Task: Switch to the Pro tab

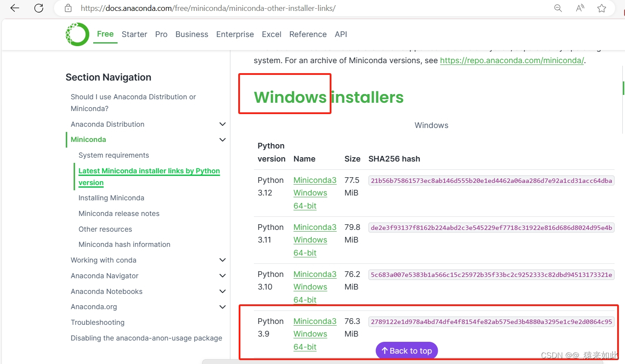Action: point(161,34)
